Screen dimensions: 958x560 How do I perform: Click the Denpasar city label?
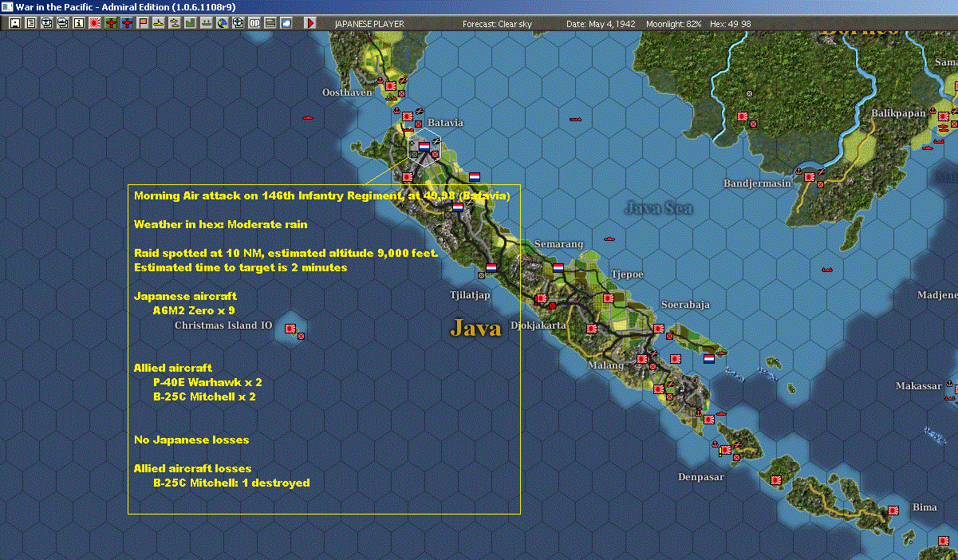tap(700, 477)
